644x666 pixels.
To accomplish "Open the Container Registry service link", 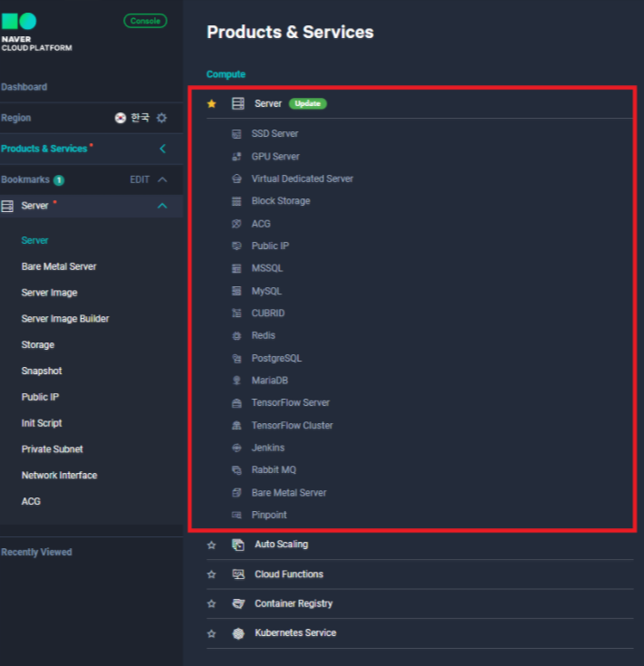I will point(293,603).
